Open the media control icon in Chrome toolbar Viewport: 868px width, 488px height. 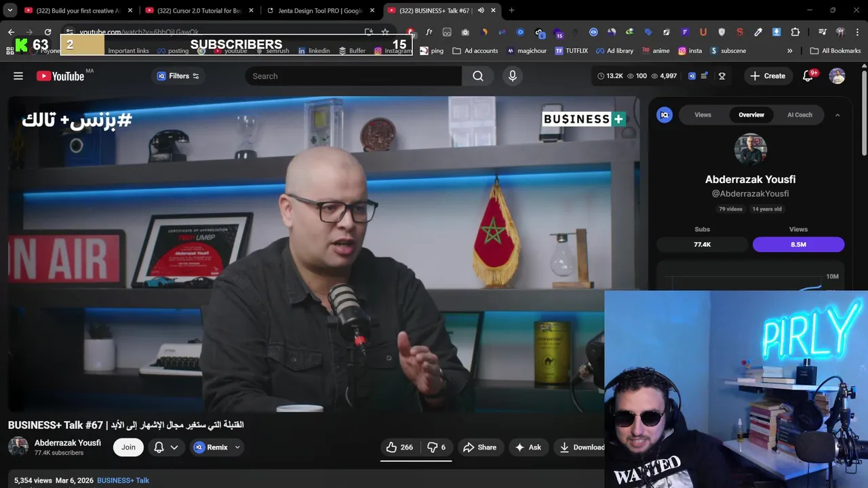[823, 32]
